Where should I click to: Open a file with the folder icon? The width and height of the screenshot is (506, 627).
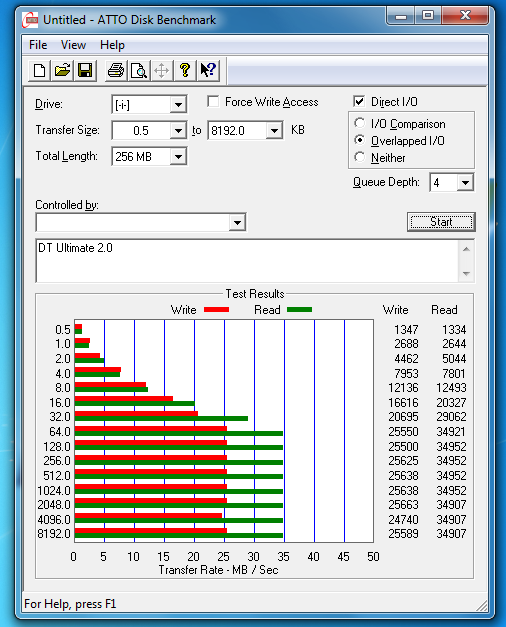pos(62,71)
